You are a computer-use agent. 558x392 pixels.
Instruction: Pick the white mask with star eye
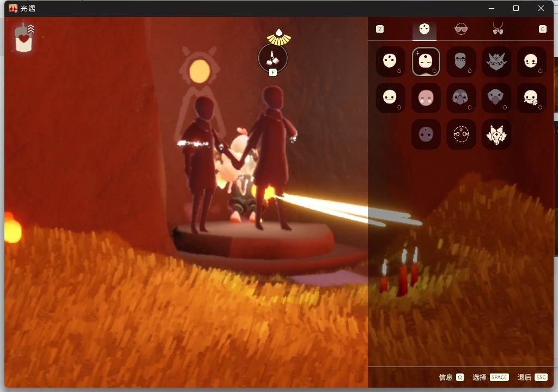(390, 98)
